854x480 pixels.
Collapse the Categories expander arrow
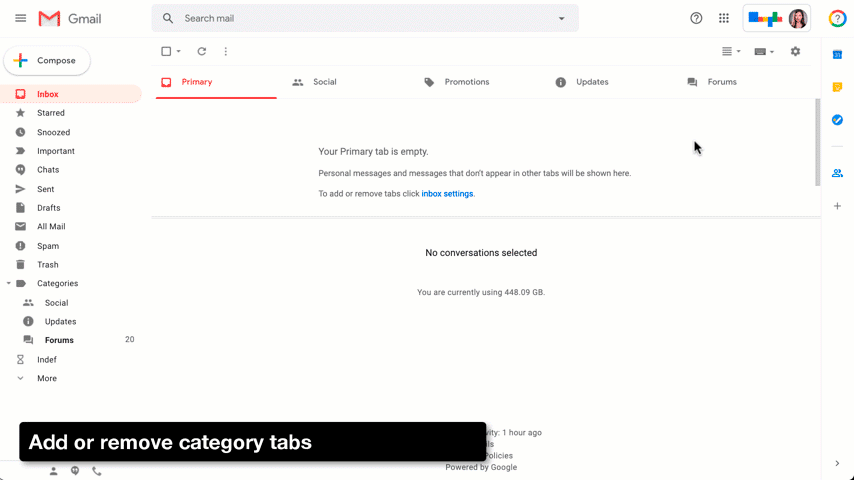point(8,283)
